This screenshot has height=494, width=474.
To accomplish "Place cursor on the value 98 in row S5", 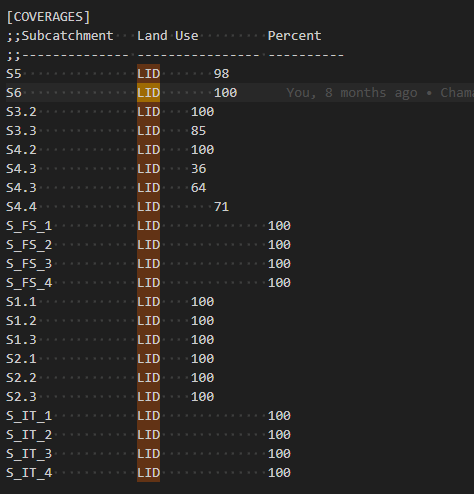I will [221, 74].
